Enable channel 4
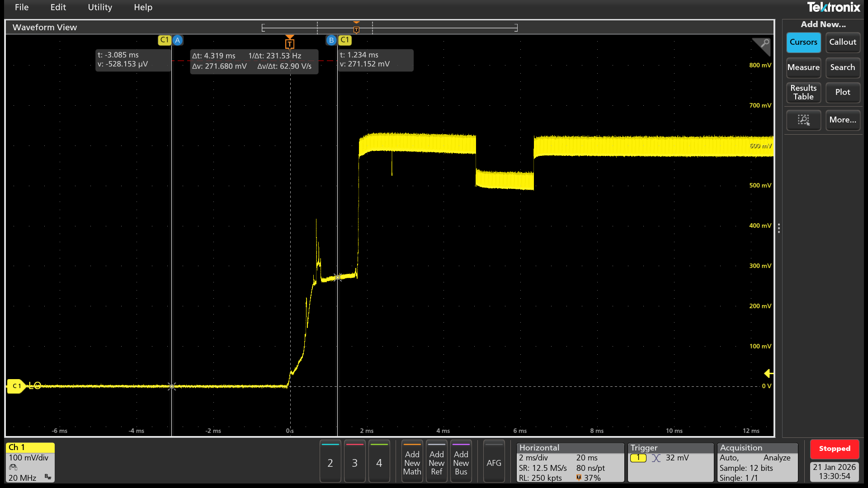 pyautogui.click(x=379, y=462)
